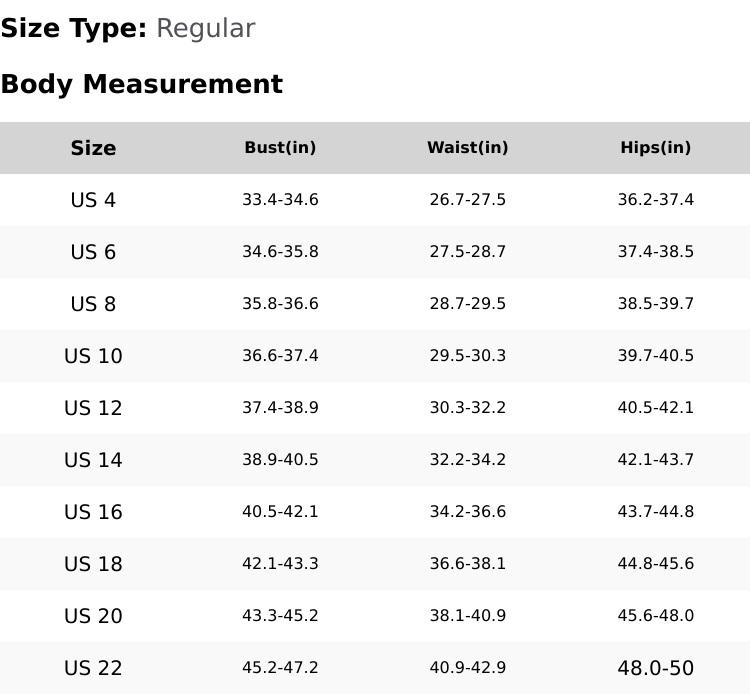The width and height of the screenshot is (750, 694).
Task: Click bust value 33.4-34.6
Action: tap(280, 200)
